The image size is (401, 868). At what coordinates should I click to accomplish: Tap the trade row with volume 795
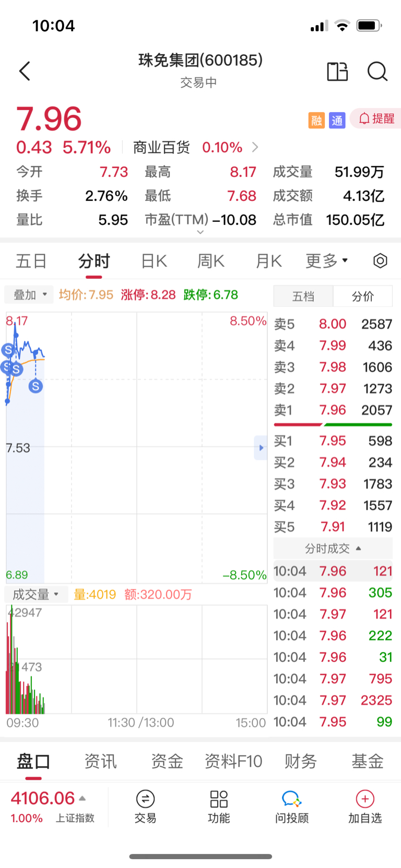(333, 679)
